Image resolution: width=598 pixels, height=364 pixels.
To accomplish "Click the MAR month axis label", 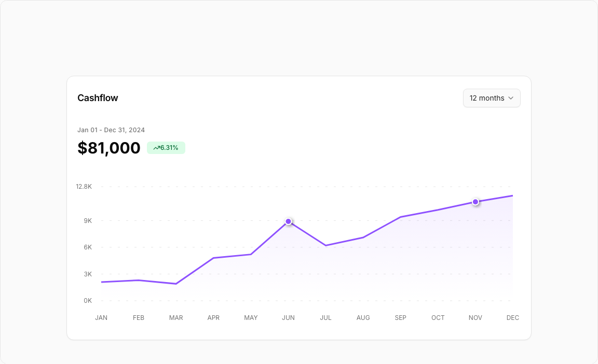I will (176, 318).
